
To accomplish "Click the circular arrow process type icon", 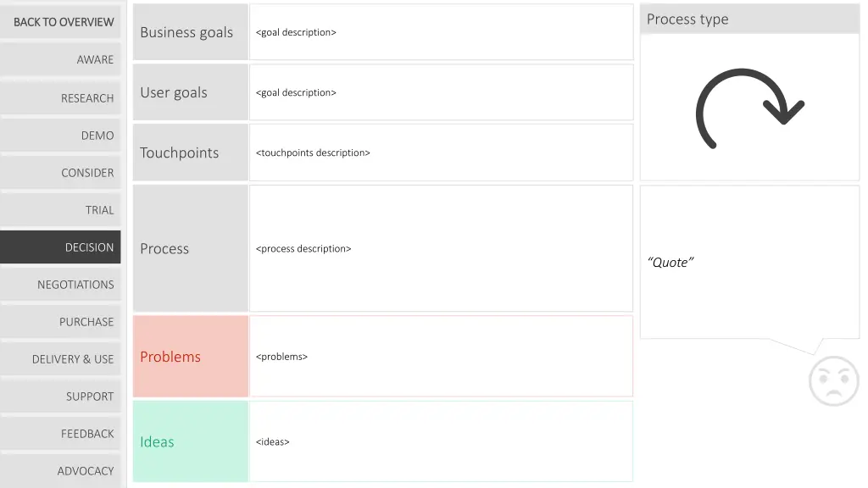I will coord(749,108).
